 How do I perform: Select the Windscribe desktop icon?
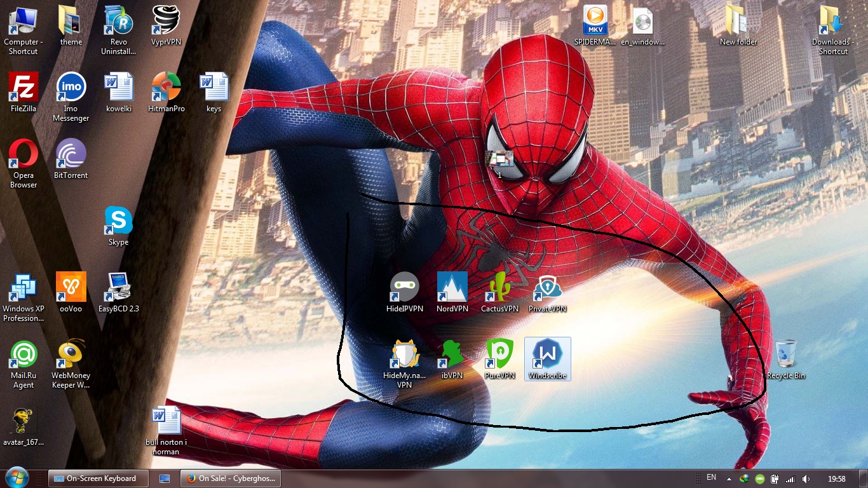(548, 359)
